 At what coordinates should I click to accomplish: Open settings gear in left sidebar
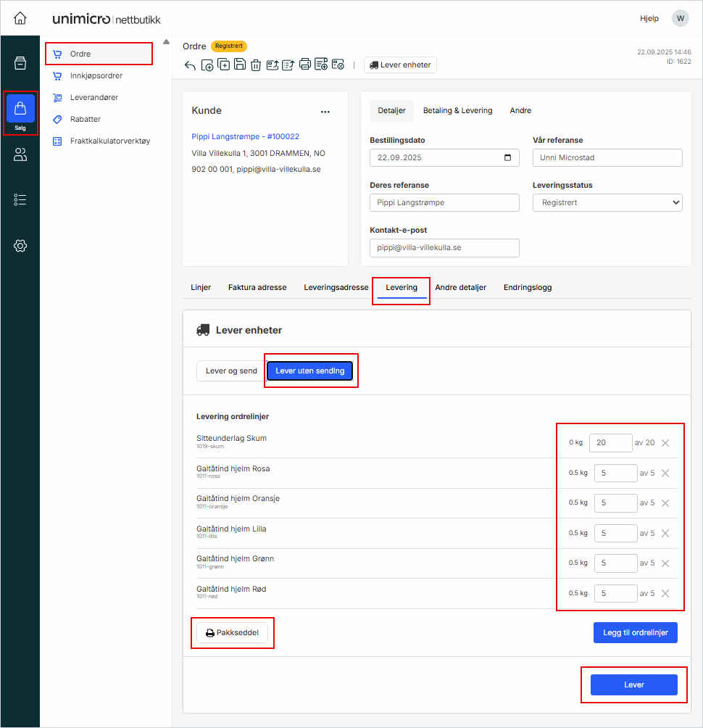click(x=20, y=246)
